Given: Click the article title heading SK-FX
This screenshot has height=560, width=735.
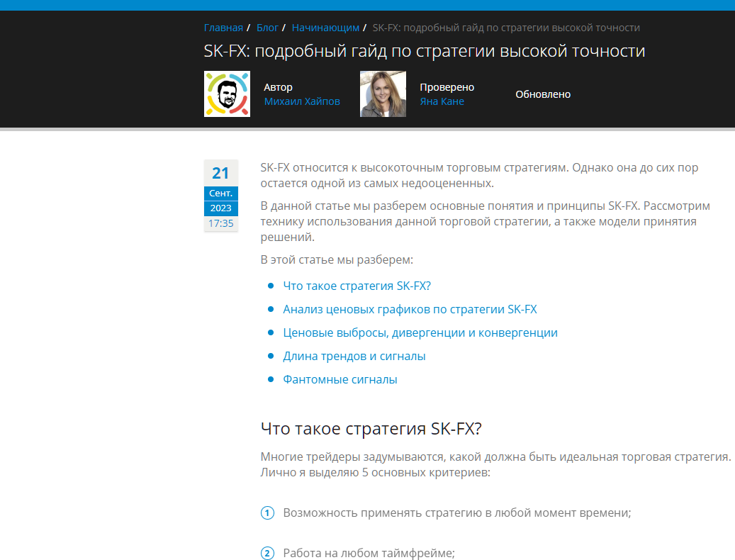Looking at the screenshot, I should [x=425, y=50].
